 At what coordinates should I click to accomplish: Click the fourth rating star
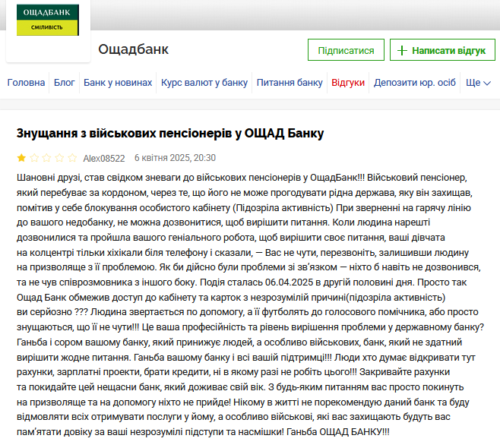(x=60, y=159)
